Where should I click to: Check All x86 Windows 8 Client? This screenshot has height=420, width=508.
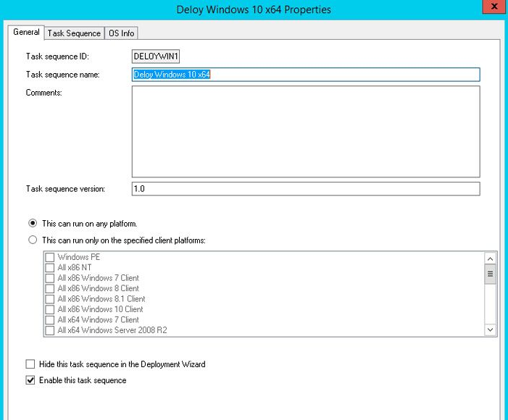click(49, 288)
